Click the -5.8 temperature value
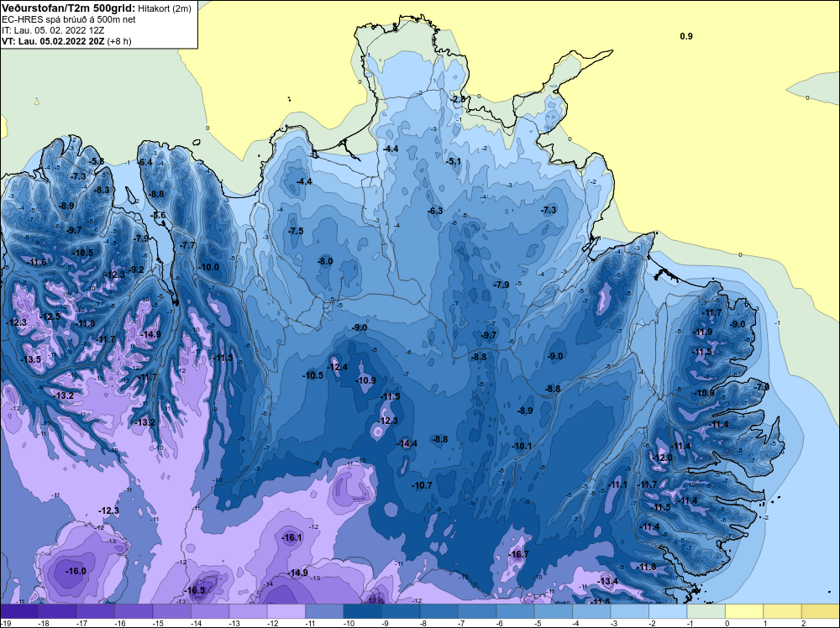 (97, 161)
